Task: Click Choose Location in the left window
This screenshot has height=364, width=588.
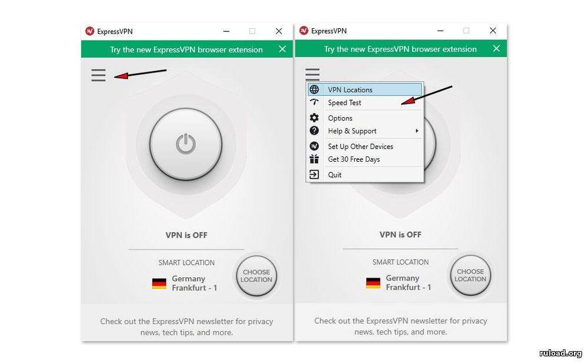Action: pyautogui.click(x=256, y=276)
